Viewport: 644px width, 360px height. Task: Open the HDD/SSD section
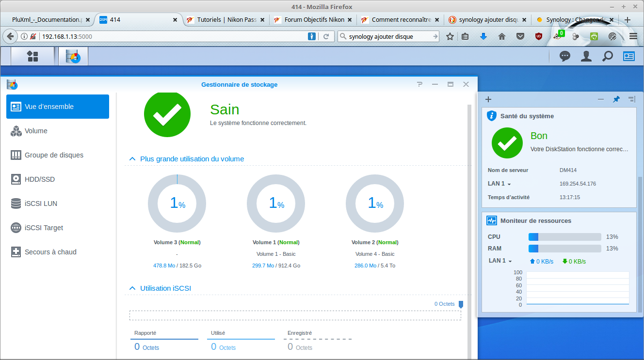39,179
